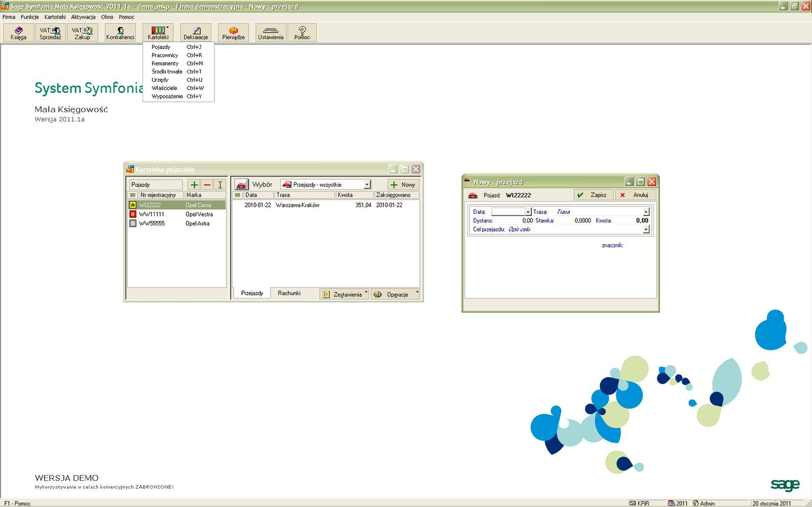Open the Firma menu

(x=9, y=17)
